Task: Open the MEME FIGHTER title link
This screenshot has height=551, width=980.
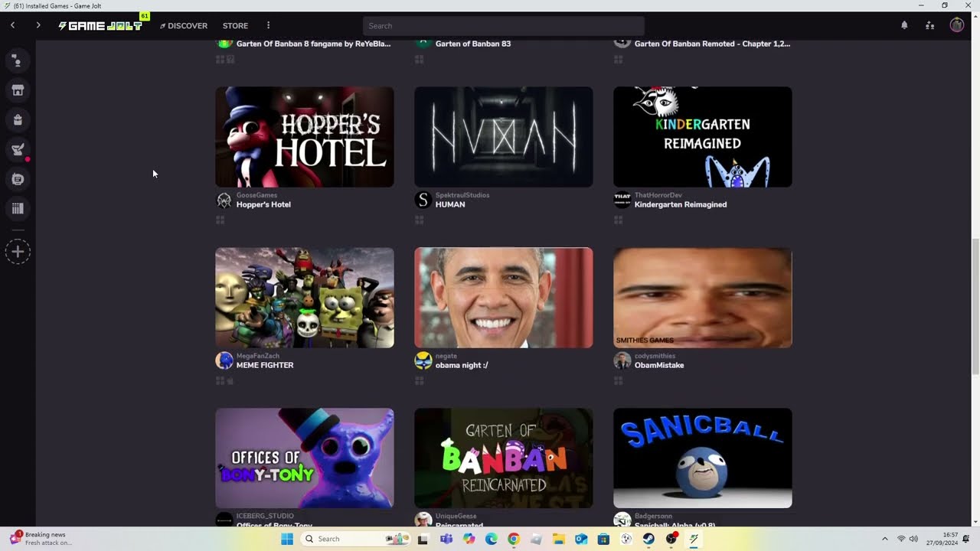Action: (265, 366)
